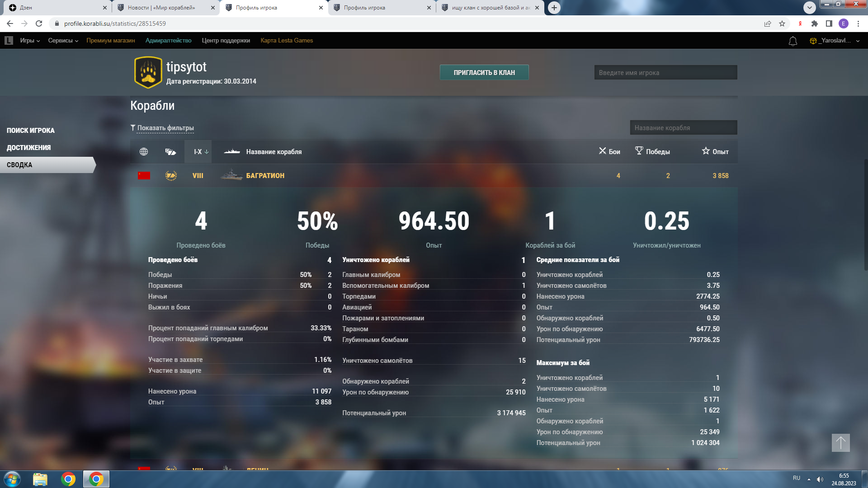Sort by Бои battles column
868x488 pixels.
[609, 151]
